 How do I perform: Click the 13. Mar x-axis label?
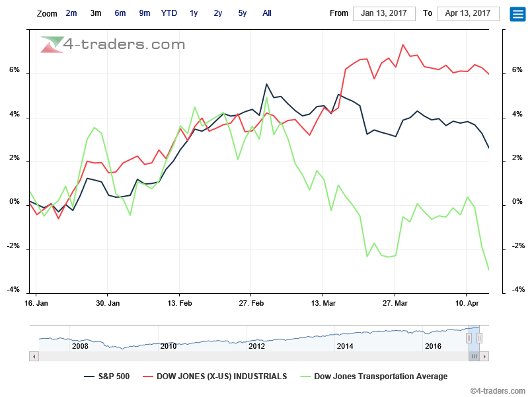323,303
